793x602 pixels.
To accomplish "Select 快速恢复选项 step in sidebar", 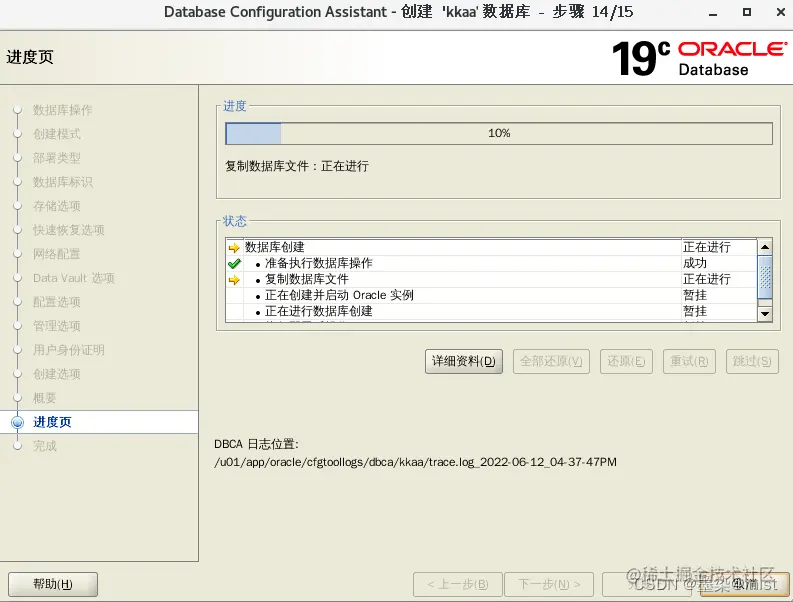I will tap(69, 230).
